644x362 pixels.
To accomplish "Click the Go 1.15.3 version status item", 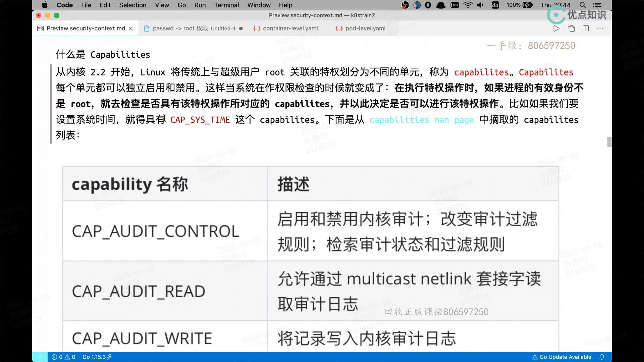I will [x=97, y=357].
